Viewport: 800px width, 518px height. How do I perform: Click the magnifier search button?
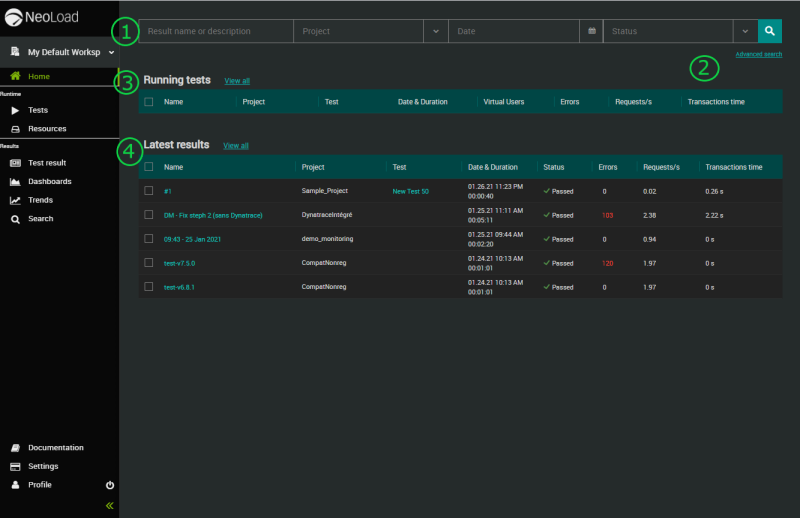(769, 31)
